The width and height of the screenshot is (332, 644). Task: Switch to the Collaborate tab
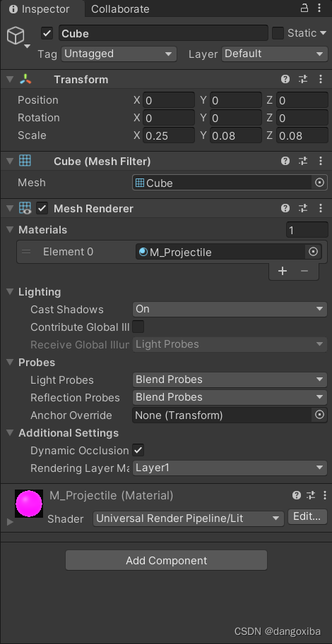coord(120,8)
